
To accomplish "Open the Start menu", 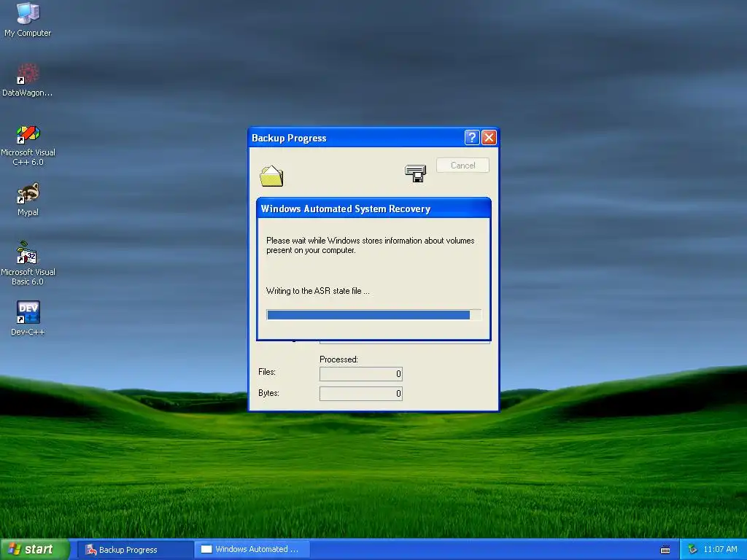I will pyautogui.click(x=35, y=549).
